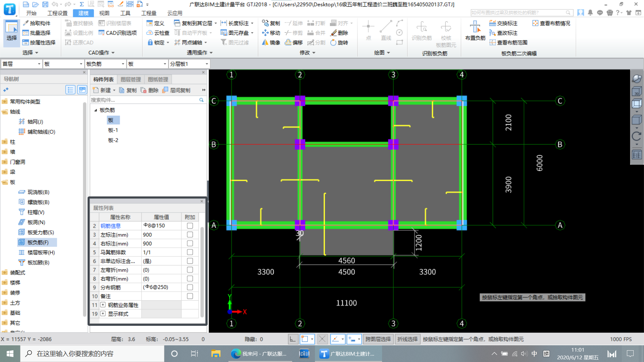Image resolution: width=644 pixels, height=362 pixels.
Task: Click 折线选择 status bar button
Action: pos(408,339)
